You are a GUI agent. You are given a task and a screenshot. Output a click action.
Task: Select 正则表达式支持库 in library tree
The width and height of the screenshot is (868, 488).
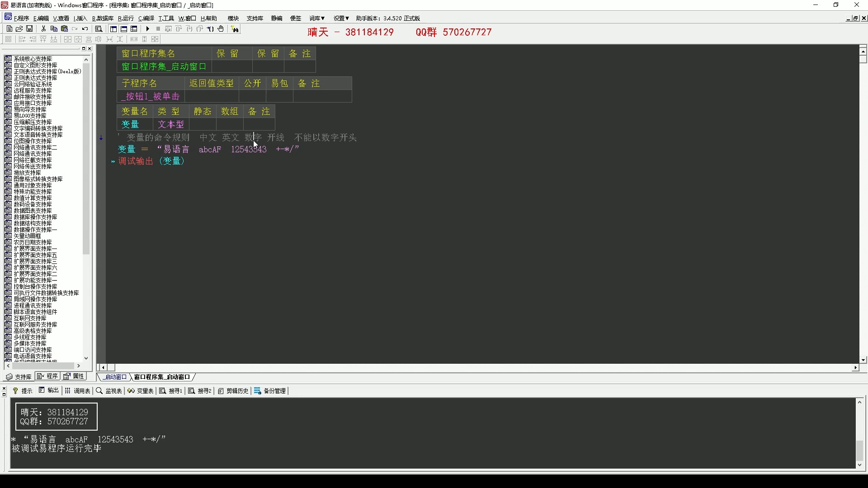point(35,78)
